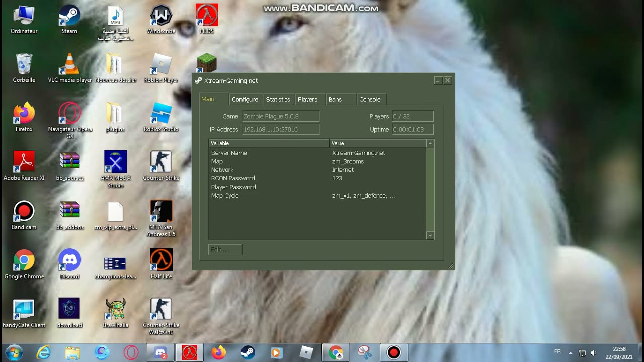Launch VLC media player shortcut

(69, 68)
